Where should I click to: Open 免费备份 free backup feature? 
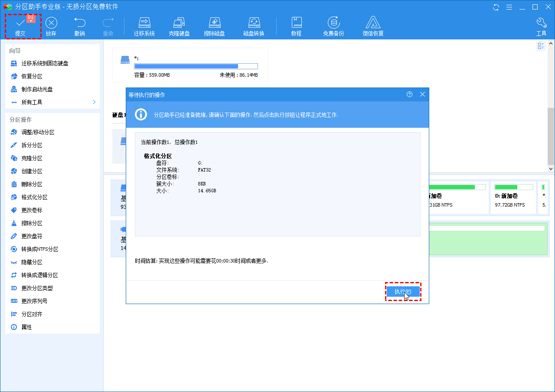(x=333, y=25)
